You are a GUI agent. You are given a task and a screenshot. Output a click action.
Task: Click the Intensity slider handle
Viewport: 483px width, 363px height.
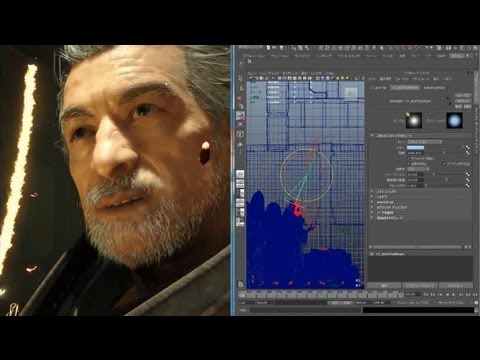(444, 153)
